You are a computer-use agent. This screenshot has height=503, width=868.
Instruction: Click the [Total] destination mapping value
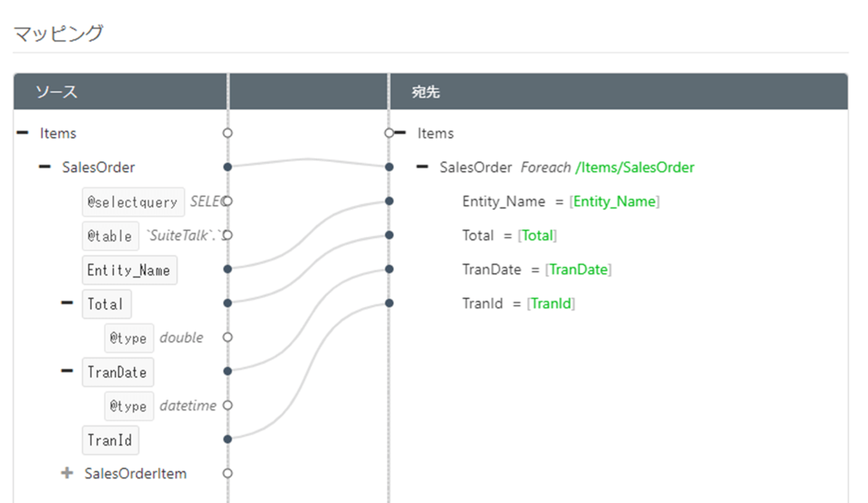[x=537, y=235]
